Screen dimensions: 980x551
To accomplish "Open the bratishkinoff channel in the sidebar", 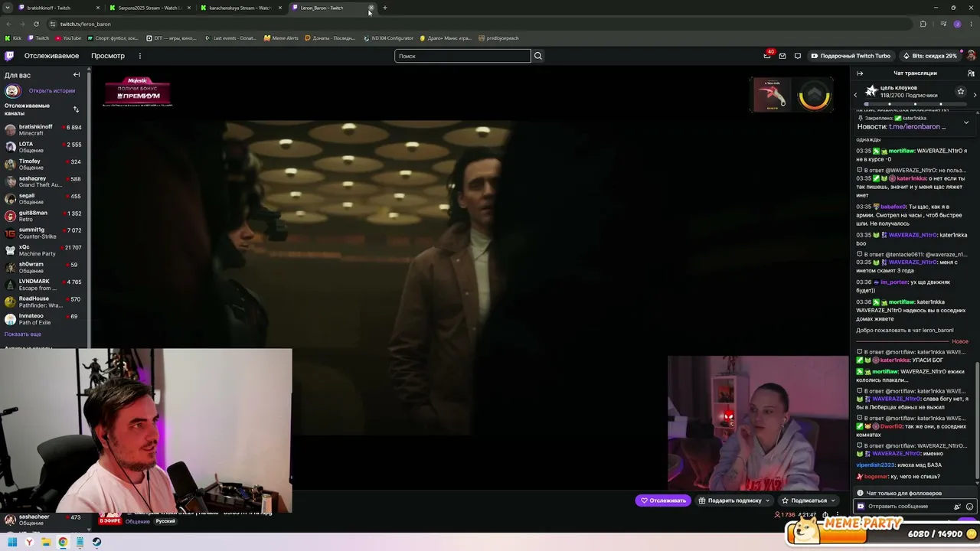I will click(x=44, y=130).
